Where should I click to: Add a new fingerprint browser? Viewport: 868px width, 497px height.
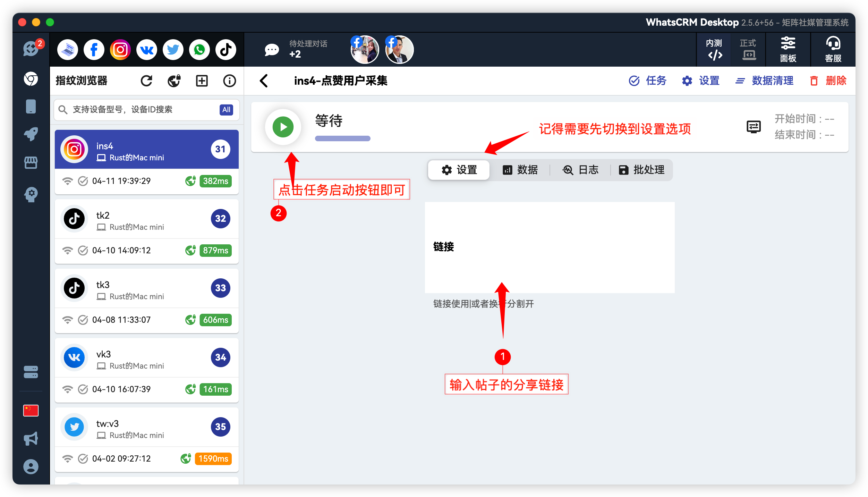pos(202,81)
